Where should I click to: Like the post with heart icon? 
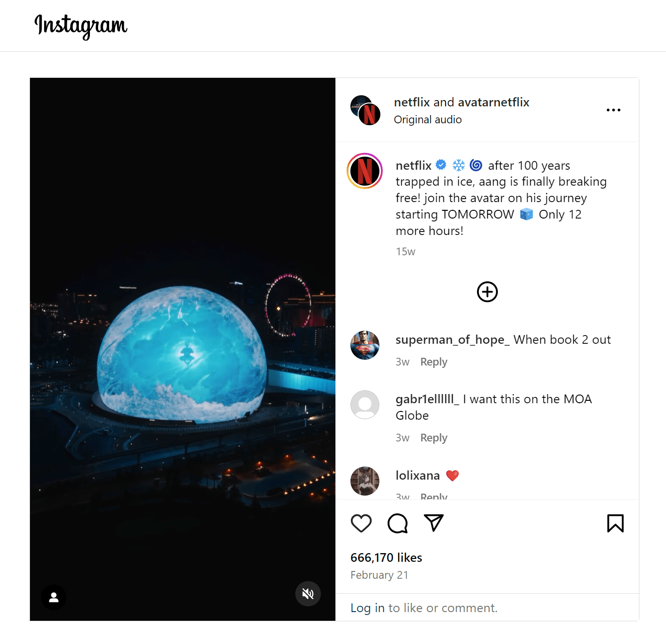coord(361,523)
